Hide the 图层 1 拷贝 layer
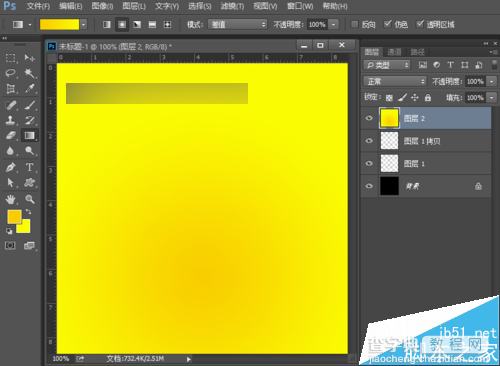 click(x=369, y=141)
